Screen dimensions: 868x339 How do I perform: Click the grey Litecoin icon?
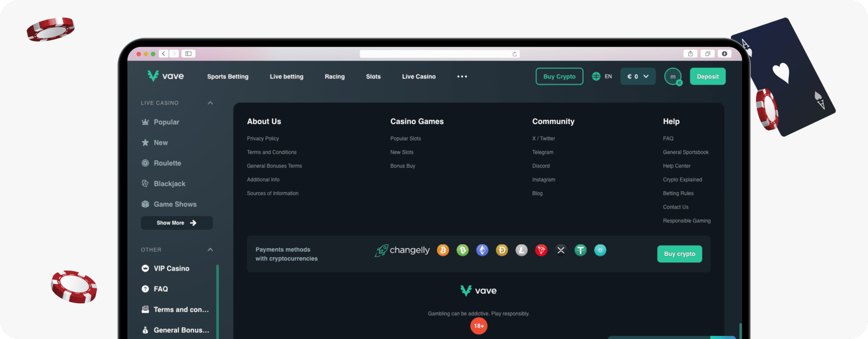click(521, 250)
